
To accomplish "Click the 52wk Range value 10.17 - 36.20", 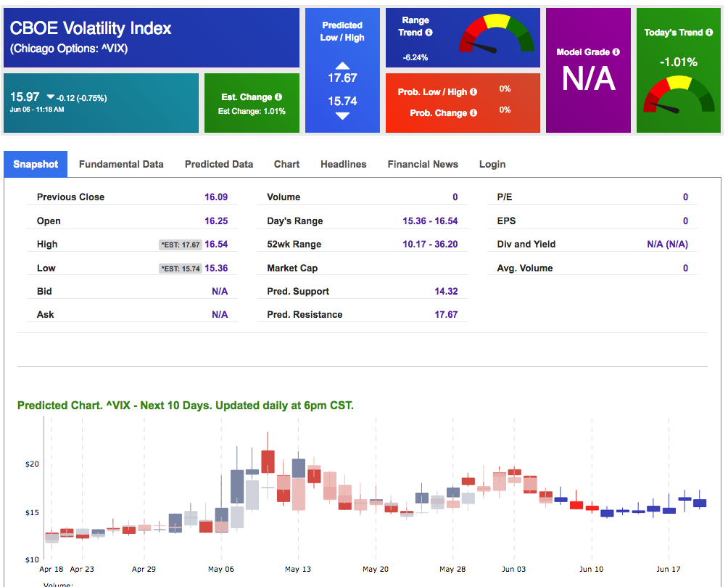I will pyautogui.click(x=430, y=244).
